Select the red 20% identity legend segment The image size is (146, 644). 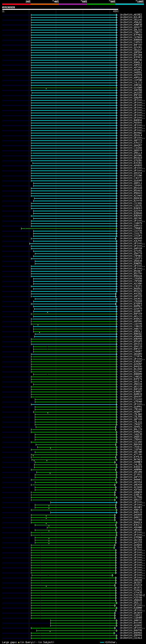tap(16, 4)
